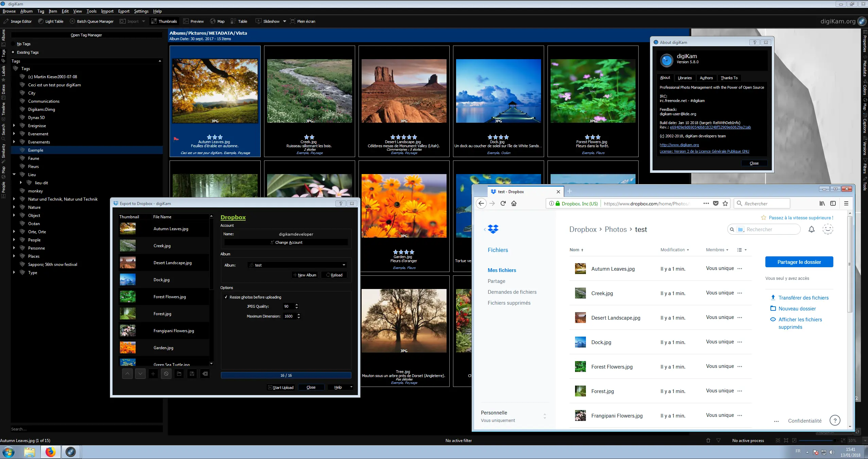Screen dimensions: 868x459
Task: Switch to Authors tab in About dialog
Action: coord(706,78)
